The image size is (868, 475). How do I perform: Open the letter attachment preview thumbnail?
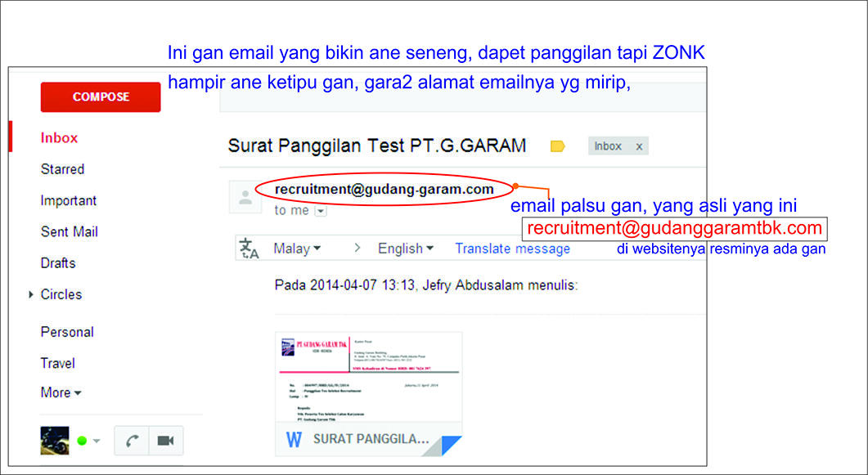click(x=369, y=378)
